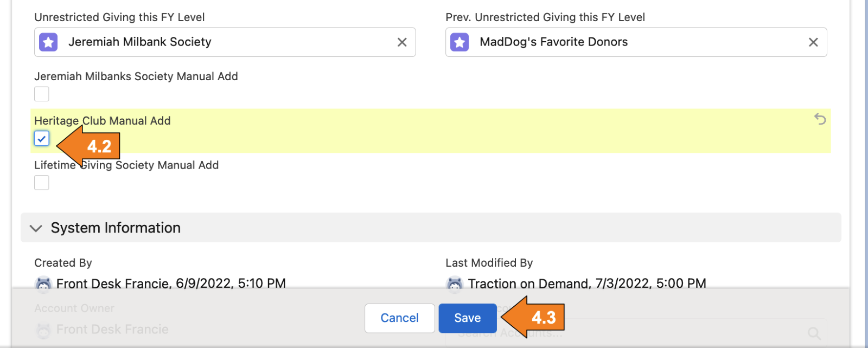Click the star icon beside MadDog's Favorite Donors

tap(459, 42)
